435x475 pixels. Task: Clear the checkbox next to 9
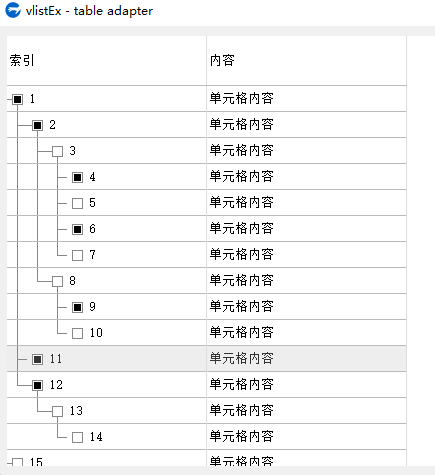[x=78, y=307]
